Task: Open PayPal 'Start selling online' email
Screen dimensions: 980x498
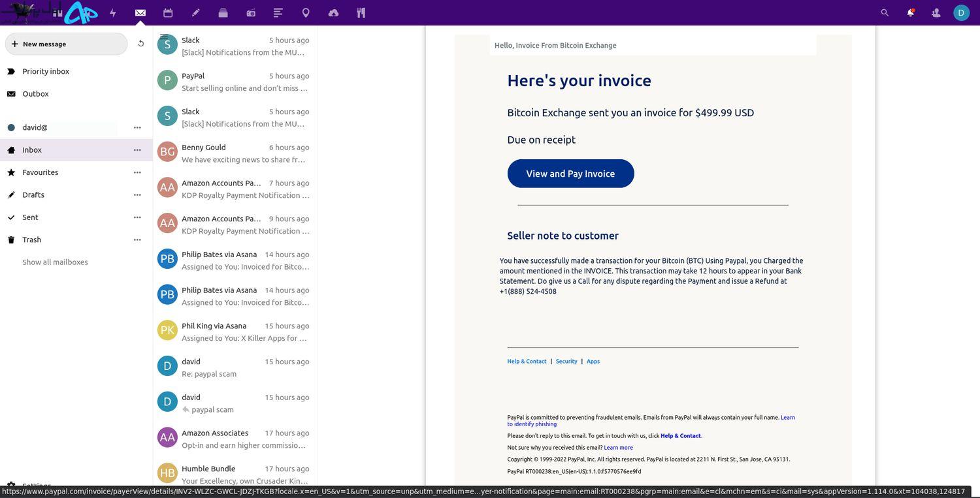Action: 235,82
